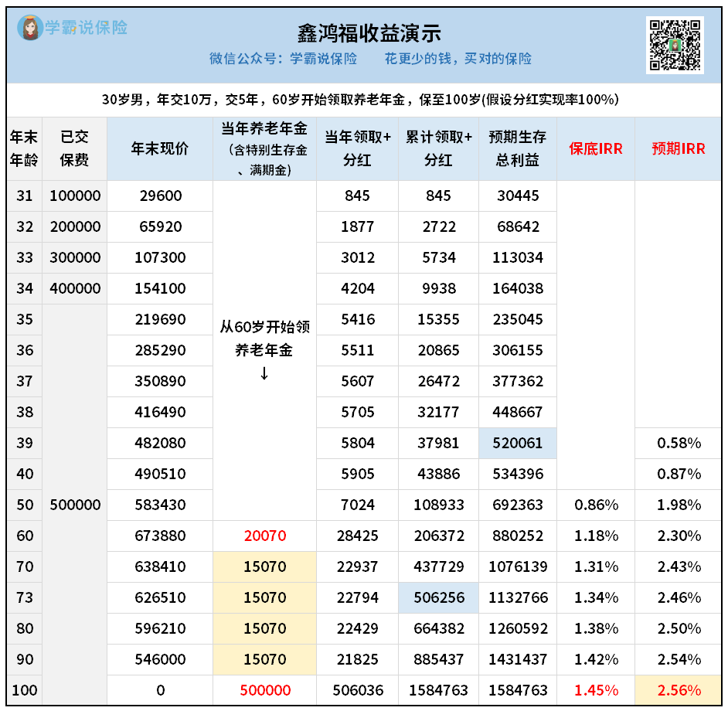This screenshot has width=728, height=711.
Task: Click the red 500000 maturity value
Action: click(264, 690)
